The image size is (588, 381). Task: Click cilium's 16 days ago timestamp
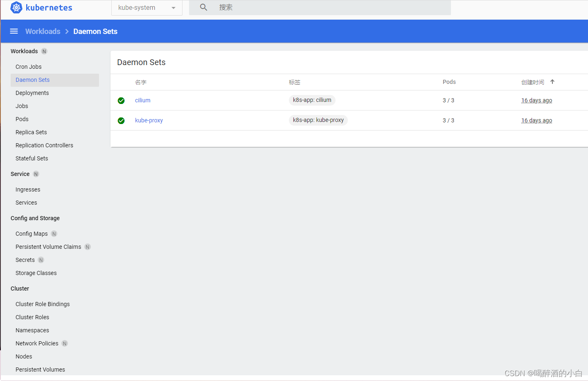[x=536, y=100]
